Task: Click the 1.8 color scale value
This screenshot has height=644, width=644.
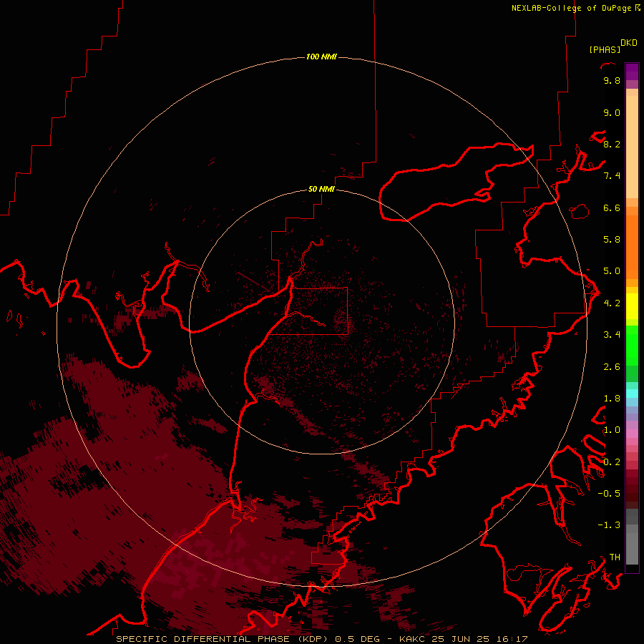Action: pos(612,399)
